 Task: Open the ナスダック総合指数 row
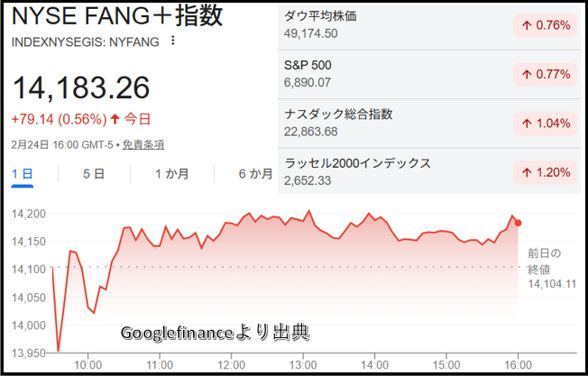point(429,123)
